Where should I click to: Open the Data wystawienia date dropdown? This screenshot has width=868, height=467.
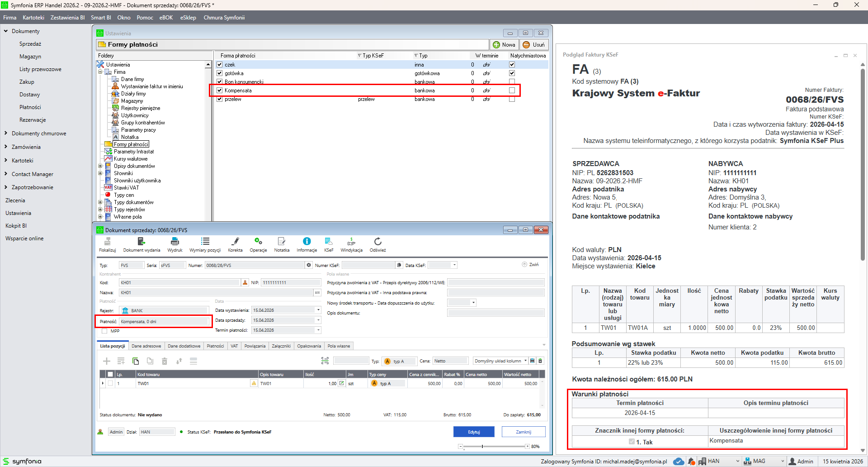pyautogui.click(x=318, y=310)
